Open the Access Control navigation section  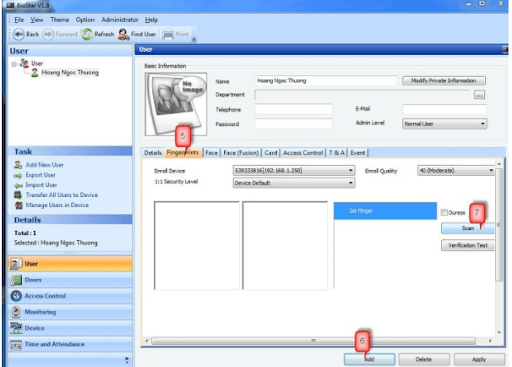coord(70,296)
